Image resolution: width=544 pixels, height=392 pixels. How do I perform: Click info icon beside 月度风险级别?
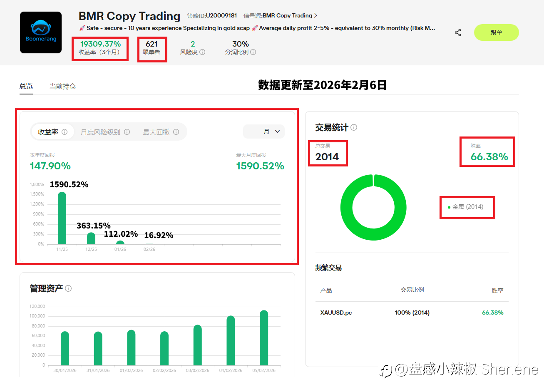(x=127, y=132)
